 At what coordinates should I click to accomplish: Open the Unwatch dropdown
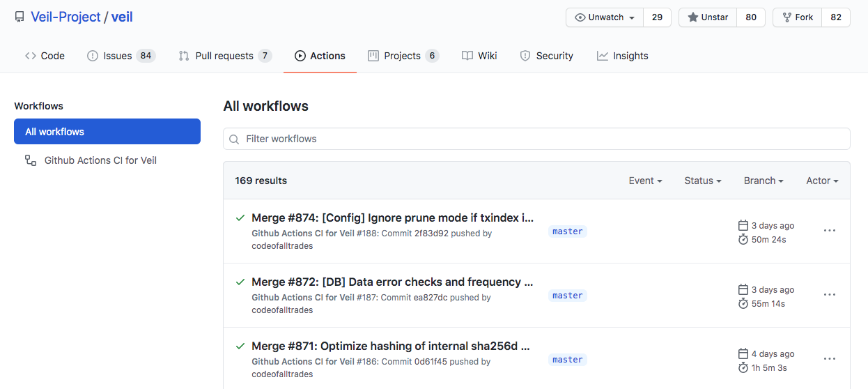pos(605,17)
